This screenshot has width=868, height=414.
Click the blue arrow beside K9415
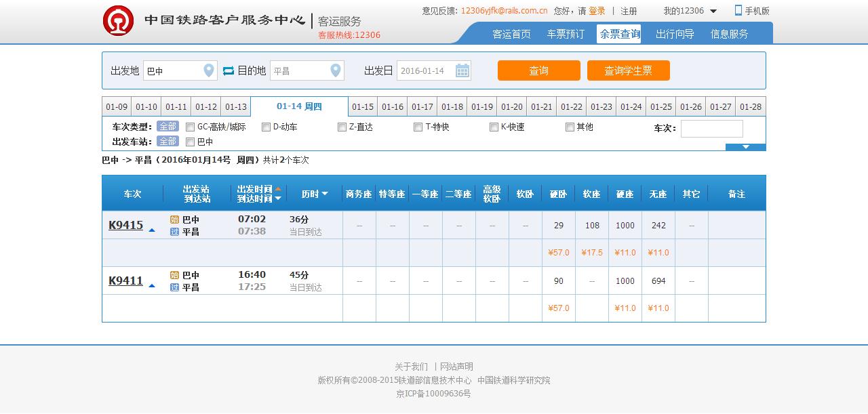point(152,230)
